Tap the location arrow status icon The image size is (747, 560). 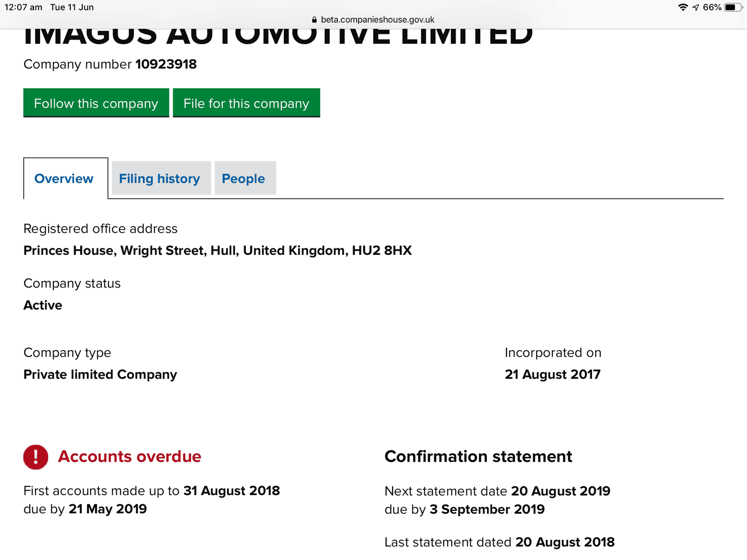click(x=696, y=7)
